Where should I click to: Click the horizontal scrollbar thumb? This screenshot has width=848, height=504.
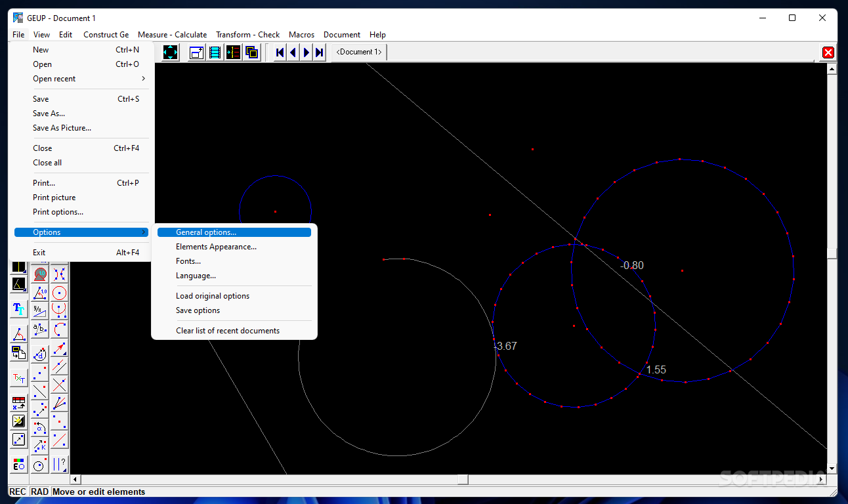[x=463, y=480]
